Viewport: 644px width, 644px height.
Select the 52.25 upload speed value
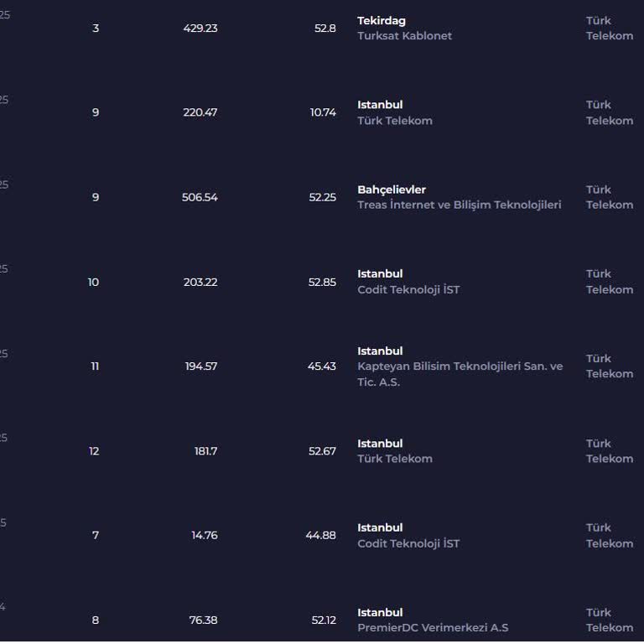click(x=322, y=197)
